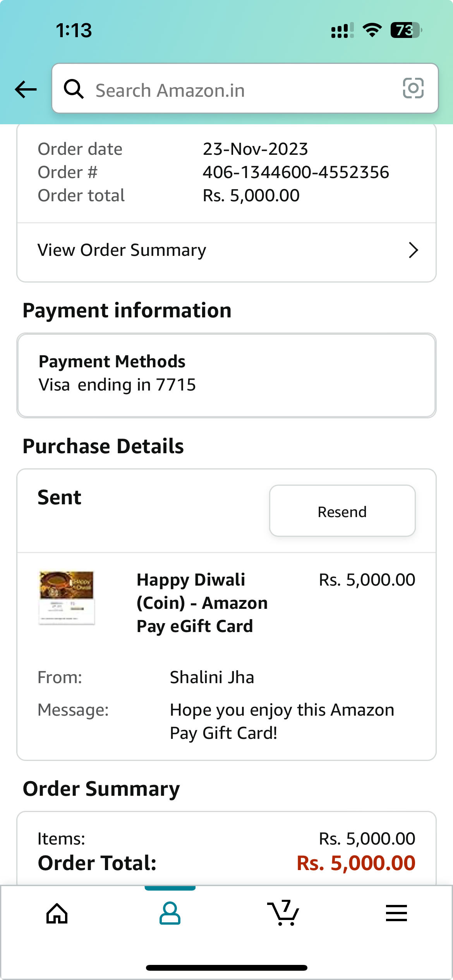Open the shopping cart with 7 items

click(283, 913)
